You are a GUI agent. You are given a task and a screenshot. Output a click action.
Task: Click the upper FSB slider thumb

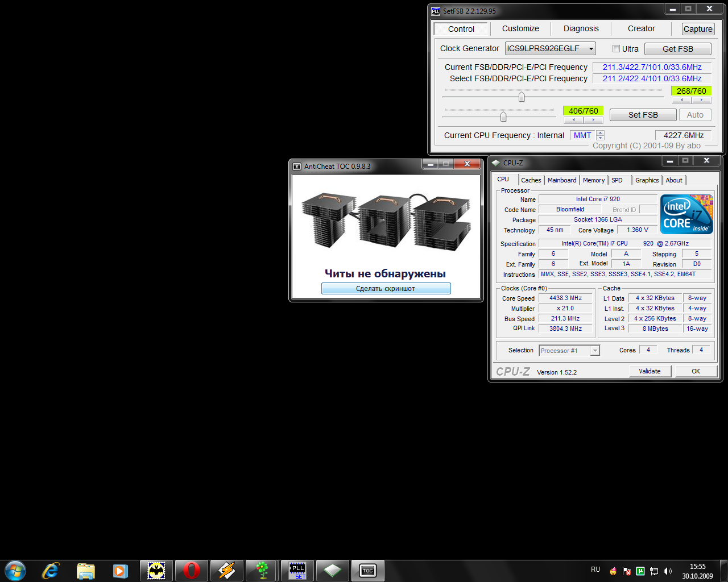point(522,97)
